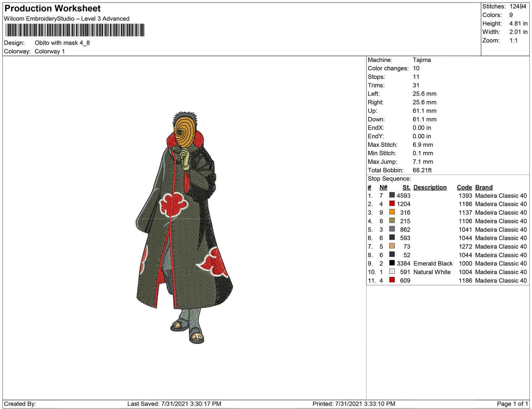Click the orange swatch for stop 3
This screenshot has height=409, width=532.
tap(392, 212)
